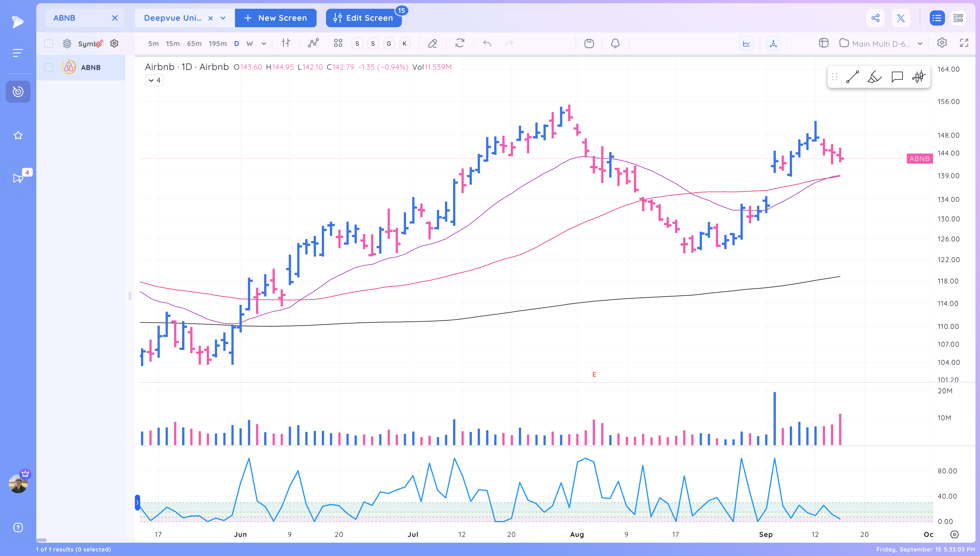Image resolution: width=980 pixels, height=556 pixels.
Task: Toggle the line chart panel icon
Action: tap(746, 43)
